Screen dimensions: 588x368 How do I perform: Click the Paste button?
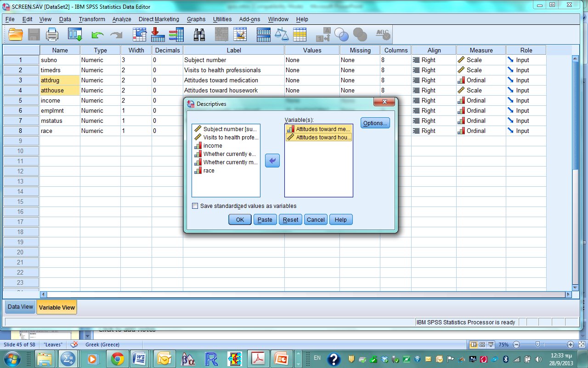pos(265,219)
